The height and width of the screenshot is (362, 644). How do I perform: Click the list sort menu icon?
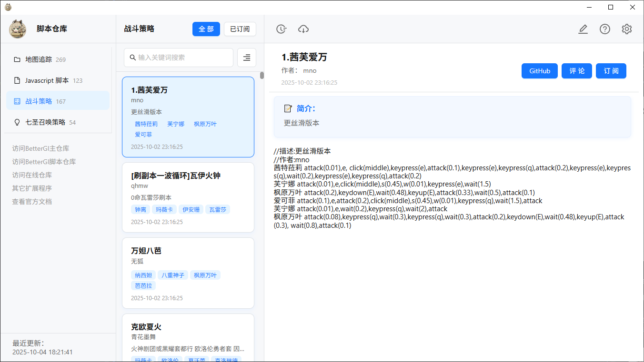[246, 58]
